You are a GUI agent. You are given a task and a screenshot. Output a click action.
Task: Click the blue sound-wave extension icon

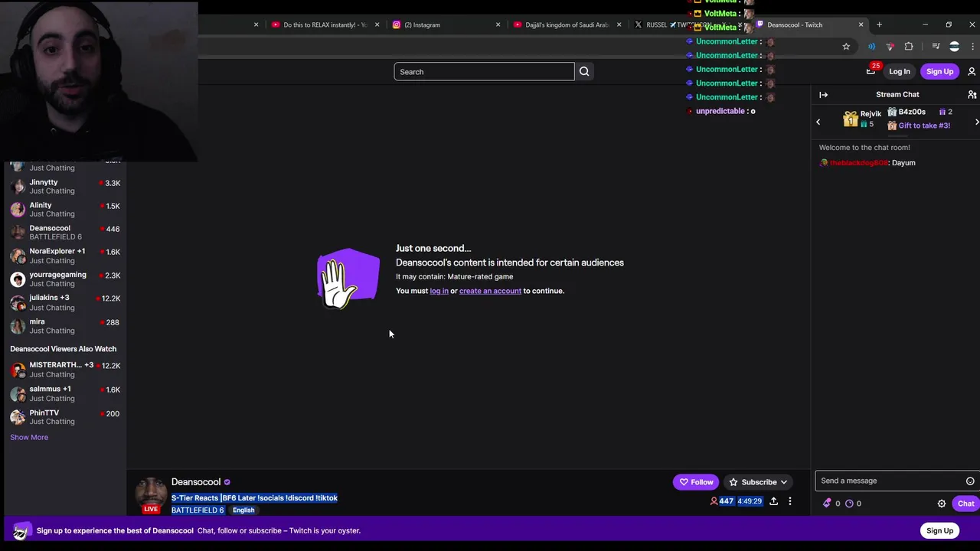pyautogui.click(x=871, y=47)
